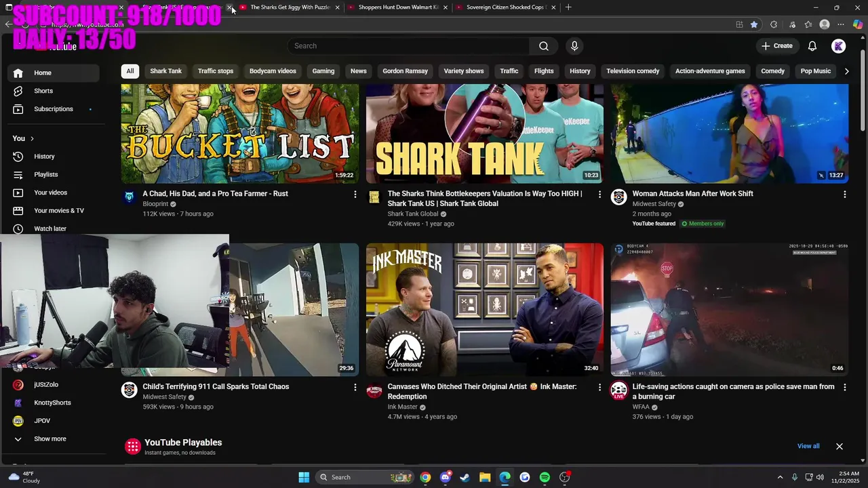Open Discord from the taskbar

(x=445, y=477)
